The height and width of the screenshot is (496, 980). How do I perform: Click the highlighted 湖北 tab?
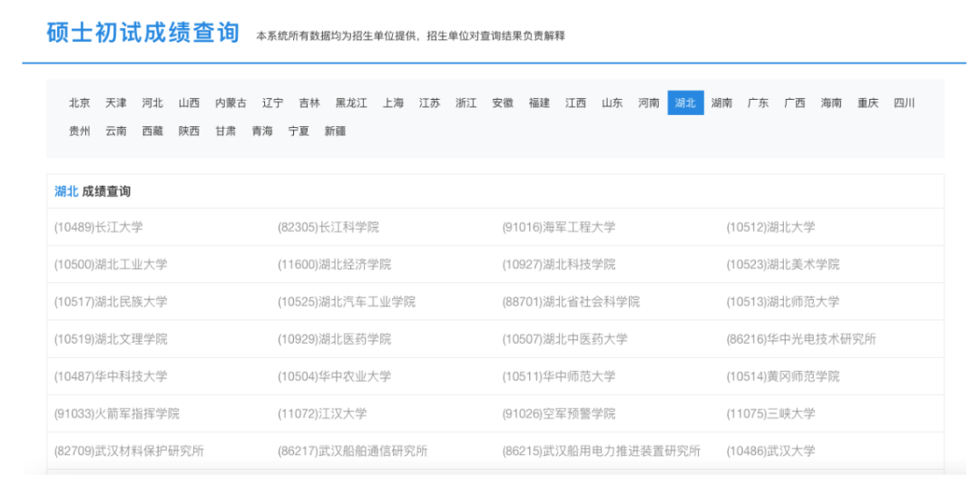pyautogui.click(x=686, y=103)
